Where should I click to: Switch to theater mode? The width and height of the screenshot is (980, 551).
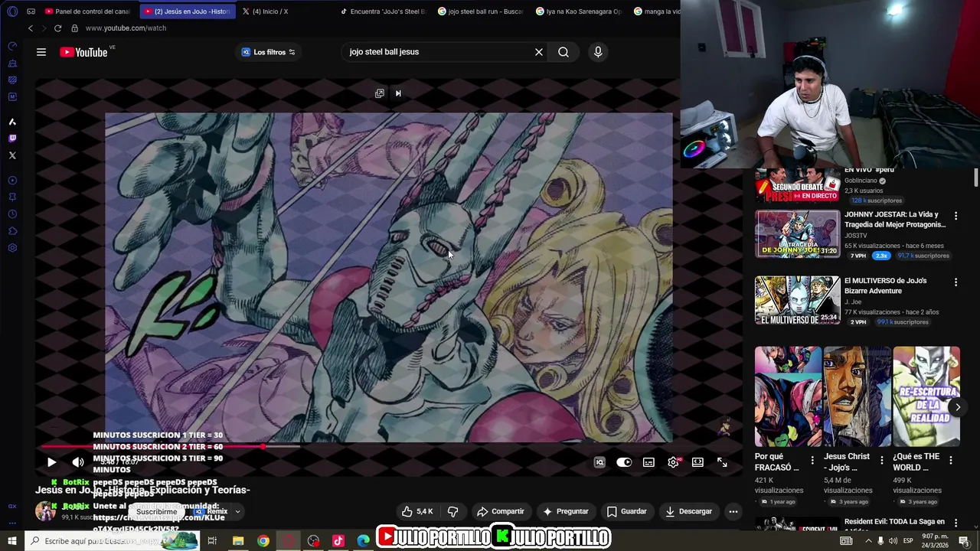click(697, 462)
